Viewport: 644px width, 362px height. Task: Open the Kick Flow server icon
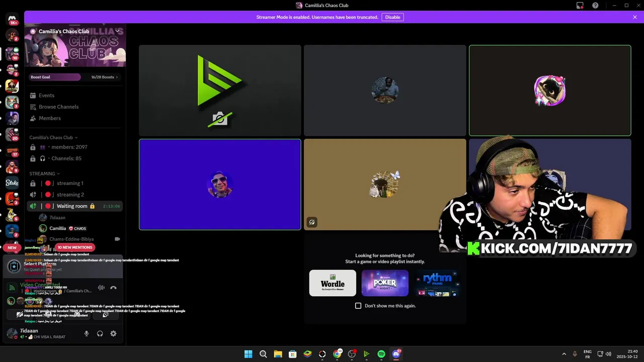coord(12,86)
